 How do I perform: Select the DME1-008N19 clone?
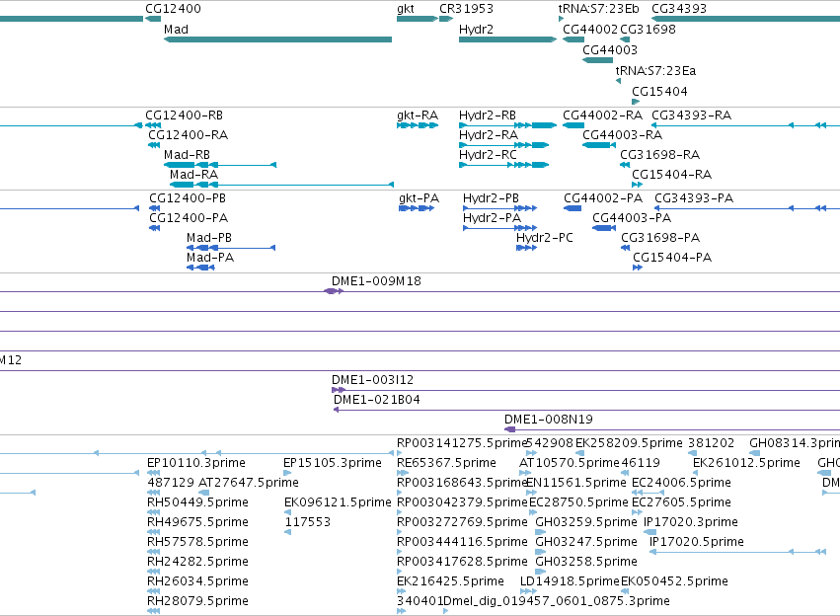[672, 429]
